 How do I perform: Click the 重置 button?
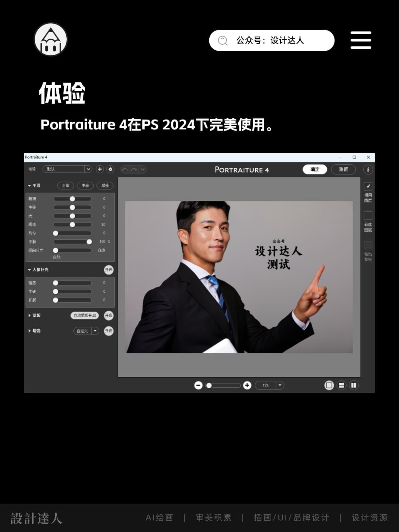click(x=343, y=169)
